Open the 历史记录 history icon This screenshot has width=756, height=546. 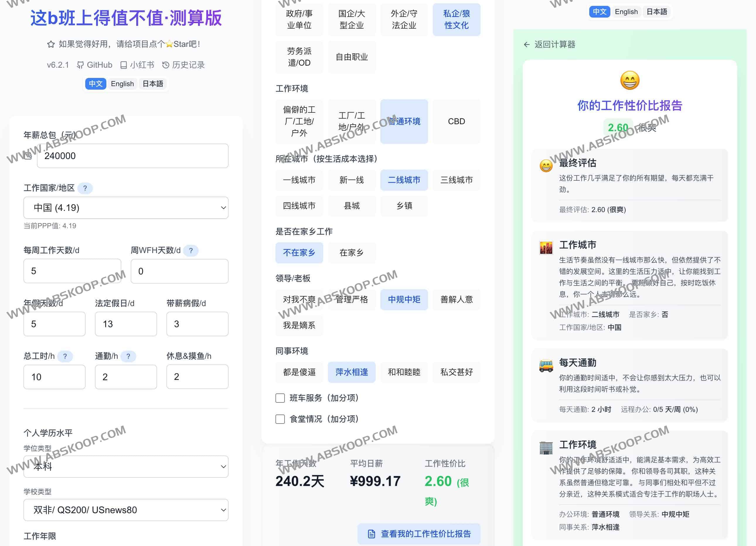pos(165,65)
